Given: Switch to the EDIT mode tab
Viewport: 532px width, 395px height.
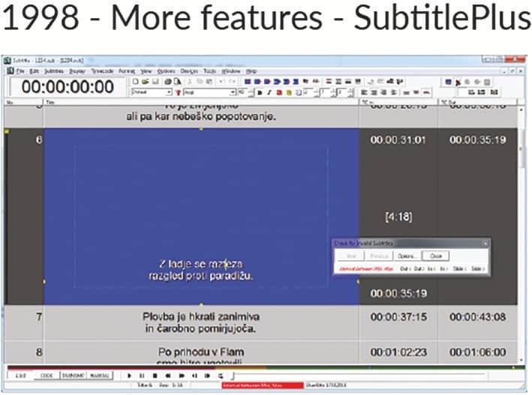Looking at the screenshot, I should point(21,376).
